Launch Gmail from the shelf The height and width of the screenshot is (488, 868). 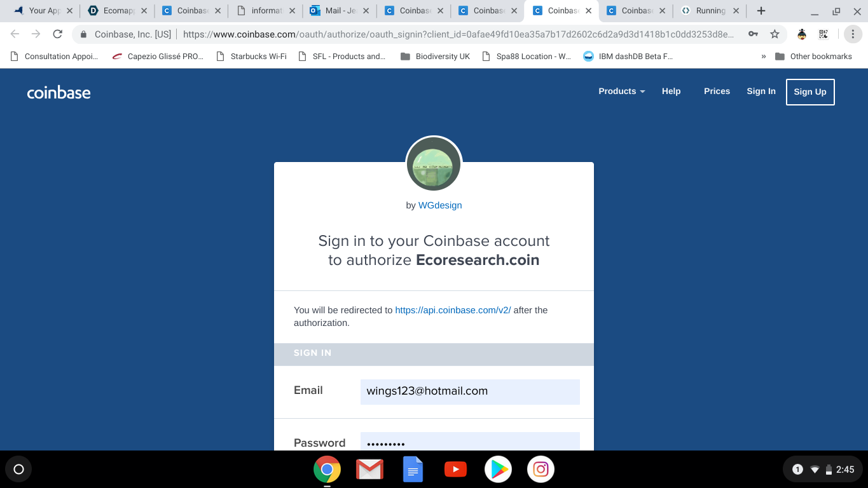coord(369,470)
